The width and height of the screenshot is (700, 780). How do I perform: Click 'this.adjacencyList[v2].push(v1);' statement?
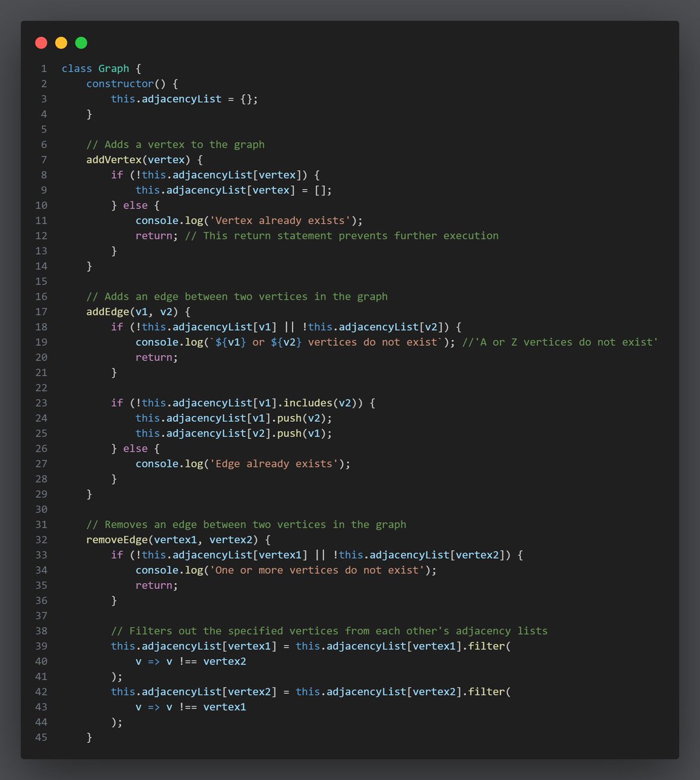[x=234, y=433]
